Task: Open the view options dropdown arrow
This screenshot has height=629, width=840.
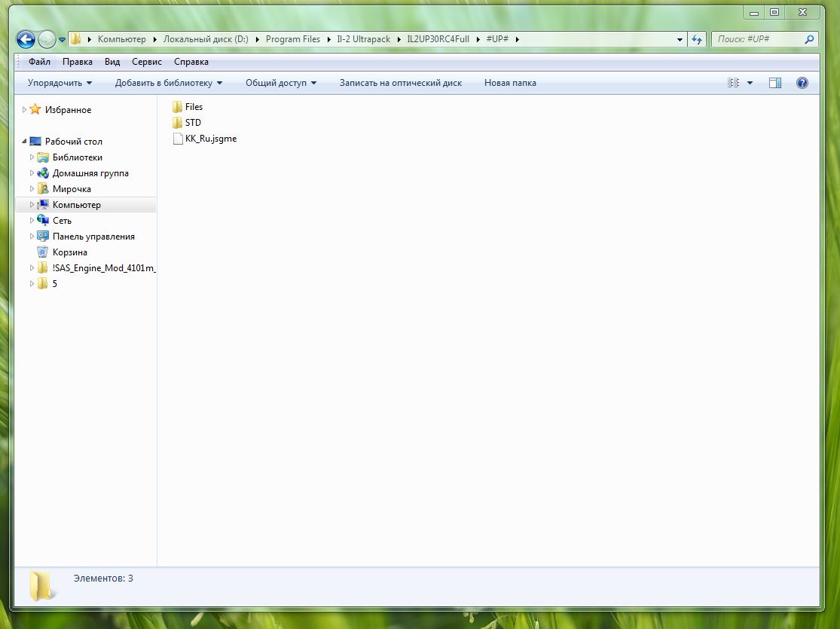Action: point(750,83)
